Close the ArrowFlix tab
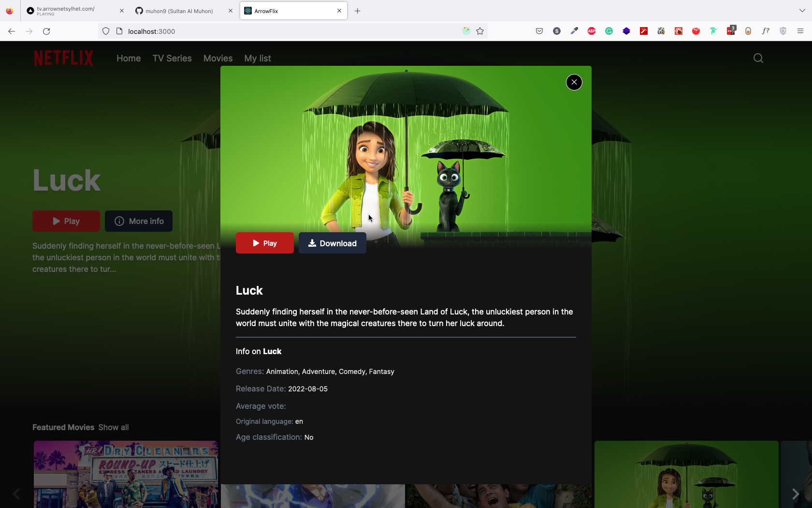 coord(339,11)
